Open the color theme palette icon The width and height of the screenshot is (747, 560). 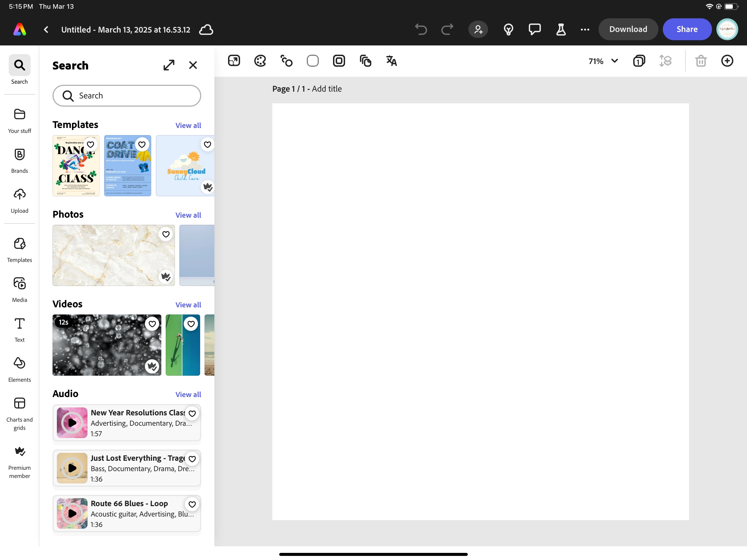(260, 61)
